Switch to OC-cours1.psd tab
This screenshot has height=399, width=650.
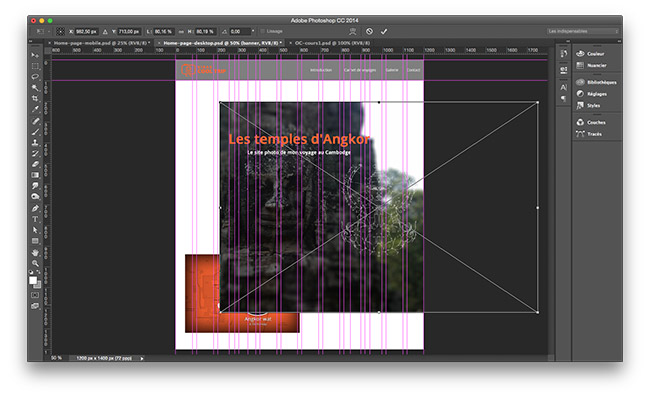click(x=332, y=43)
